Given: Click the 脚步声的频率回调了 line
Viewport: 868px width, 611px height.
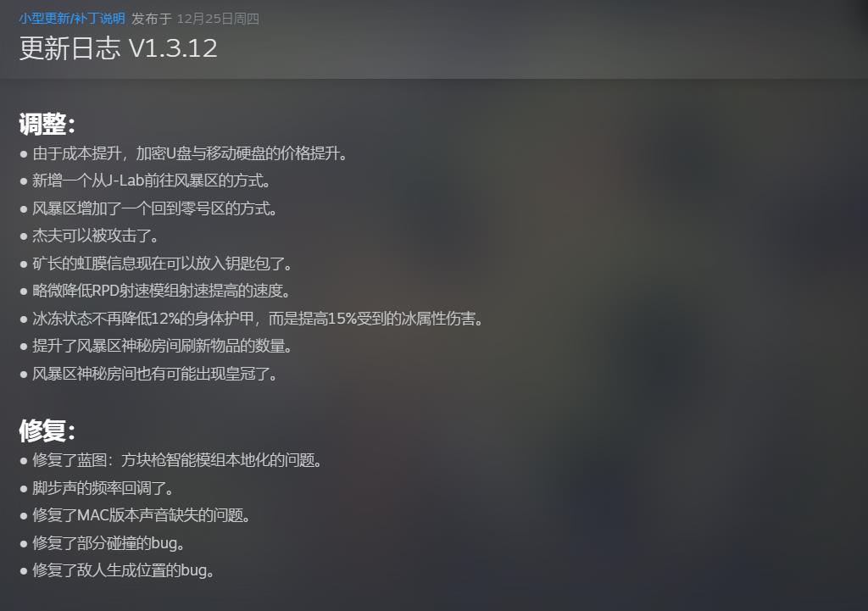Looking at the screenshot, I should (103, 488).
